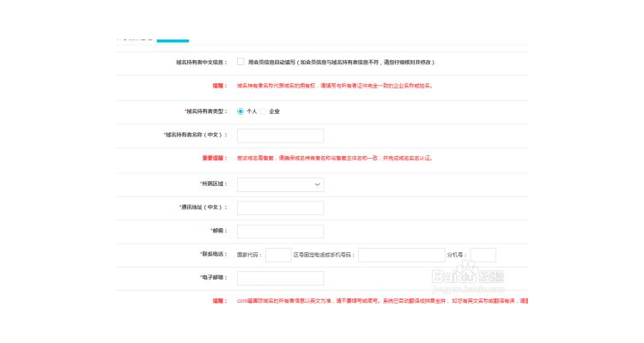
Task: Check the auto-fill with member information checkbox
Action: click(240, 62)
